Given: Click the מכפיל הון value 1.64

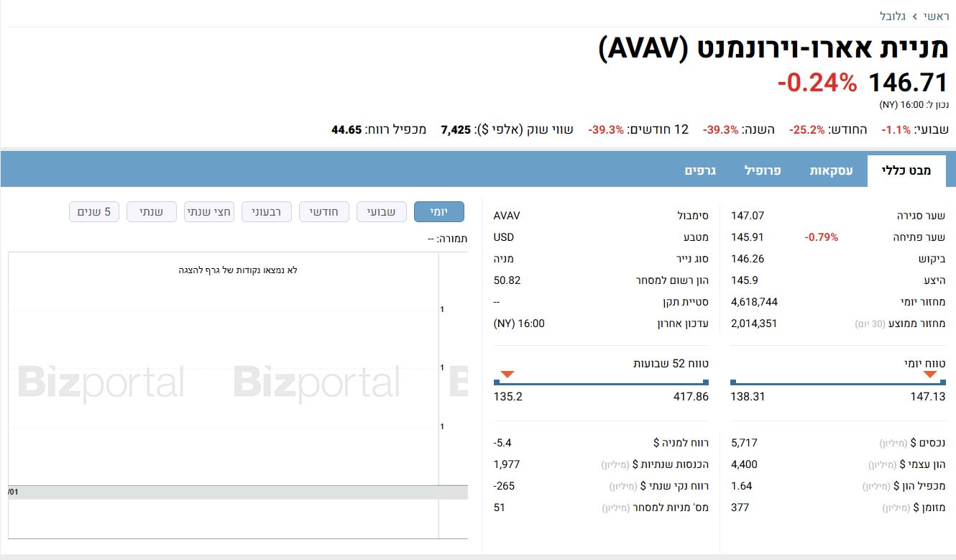Looking at the screenshot, I should pyautogui.click(x=742, y=486).
